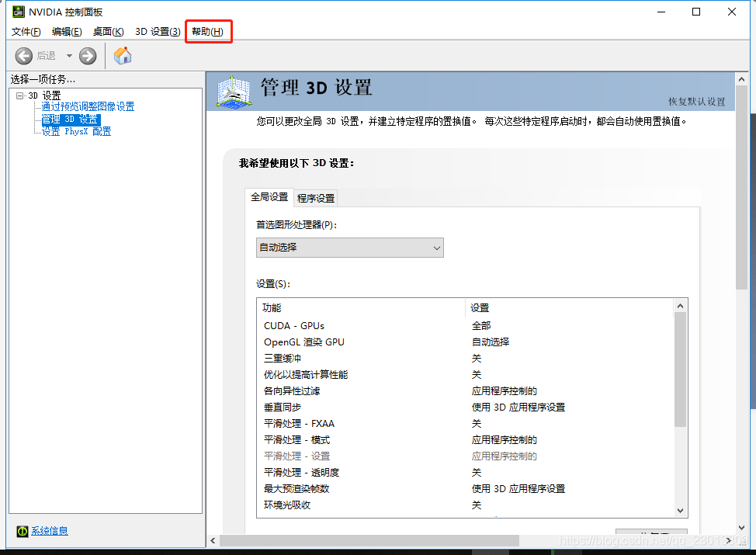The height and width of the screenshot is (555, 756).
Task: Select the 优化以提高计算性能 row
Action: [465, 375]
